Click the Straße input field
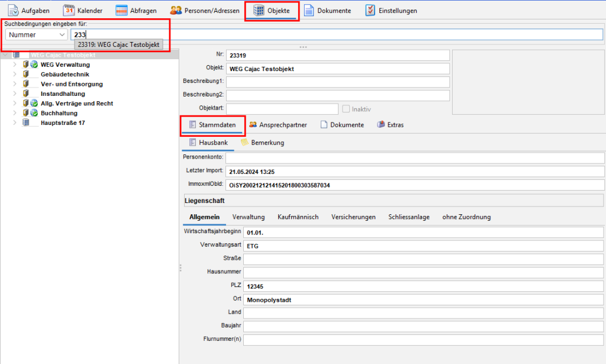 click(423, 259)
